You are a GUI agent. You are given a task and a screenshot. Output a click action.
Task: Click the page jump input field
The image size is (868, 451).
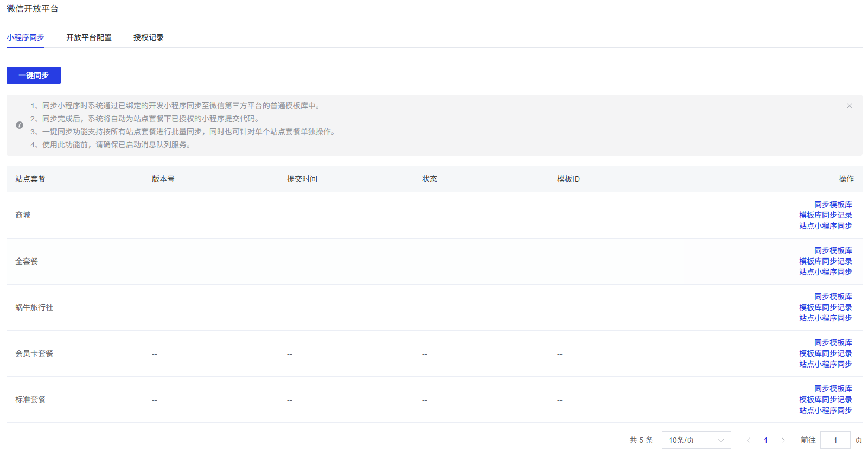(x=835, y=440)
